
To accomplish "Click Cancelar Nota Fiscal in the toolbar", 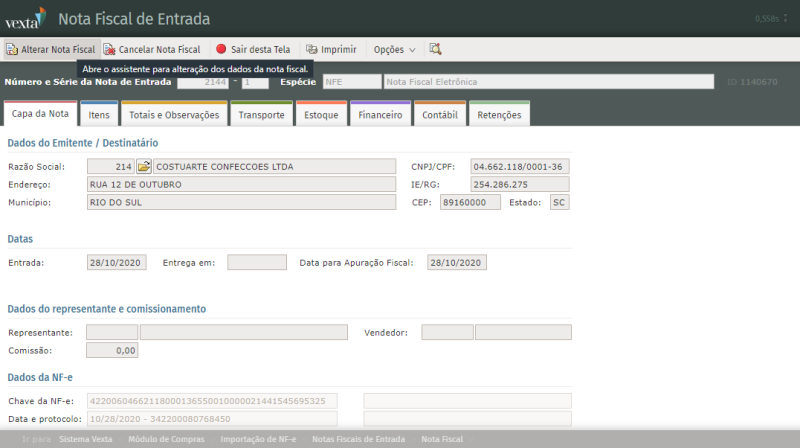I will pyautogui.click(x=152, y=49).
